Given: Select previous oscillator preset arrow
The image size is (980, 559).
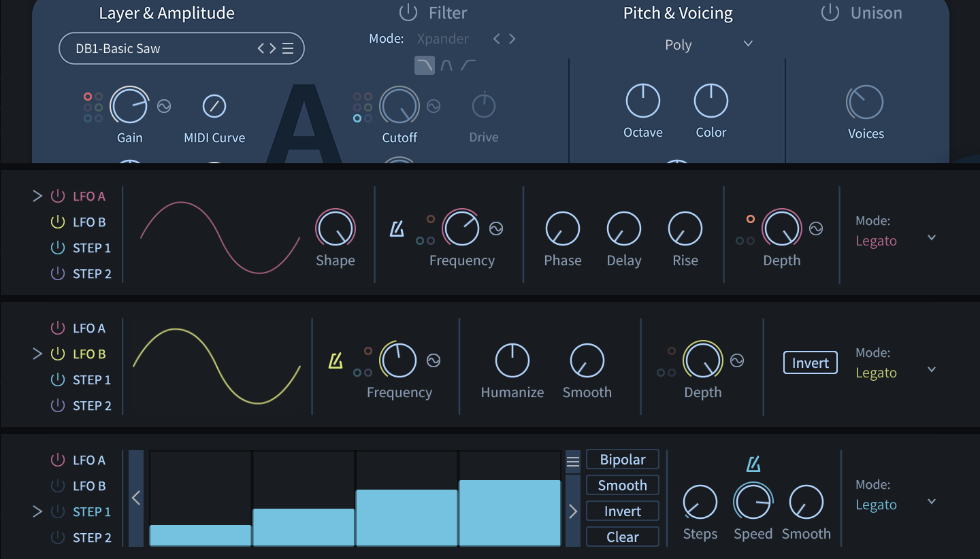Looking at the screenshot, I should coord(261,49).
